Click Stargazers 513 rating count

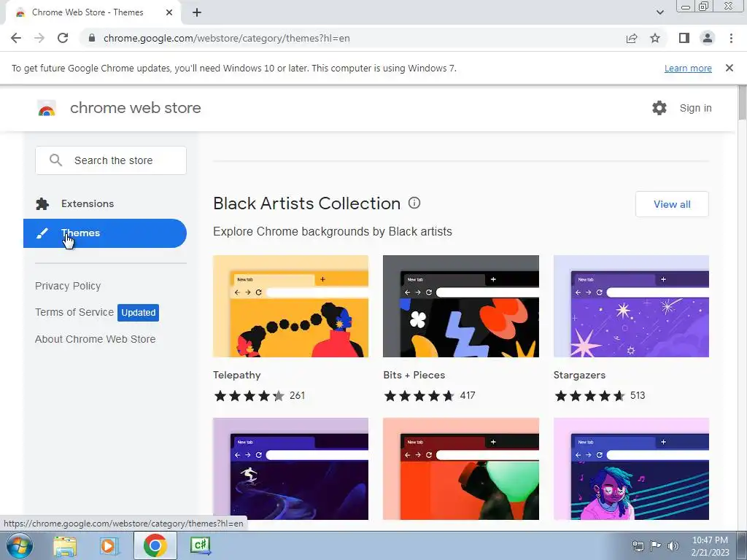pyautogui.click(x=638, y=396)
